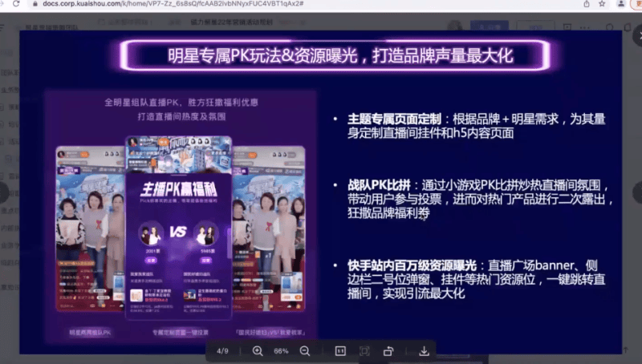Zoom out with the magnifier minus icon
Viewport: 642px width, 364px height.
coord(305,351)
